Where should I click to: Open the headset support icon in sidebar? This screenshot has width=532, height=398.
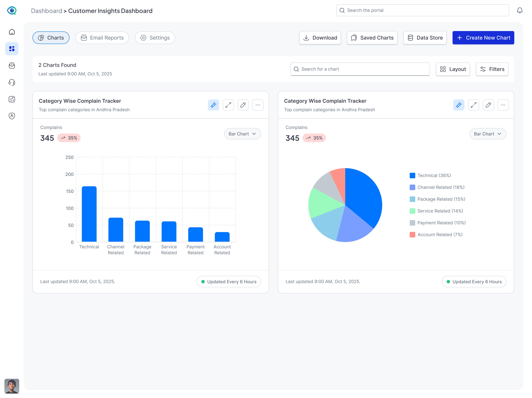12,82
